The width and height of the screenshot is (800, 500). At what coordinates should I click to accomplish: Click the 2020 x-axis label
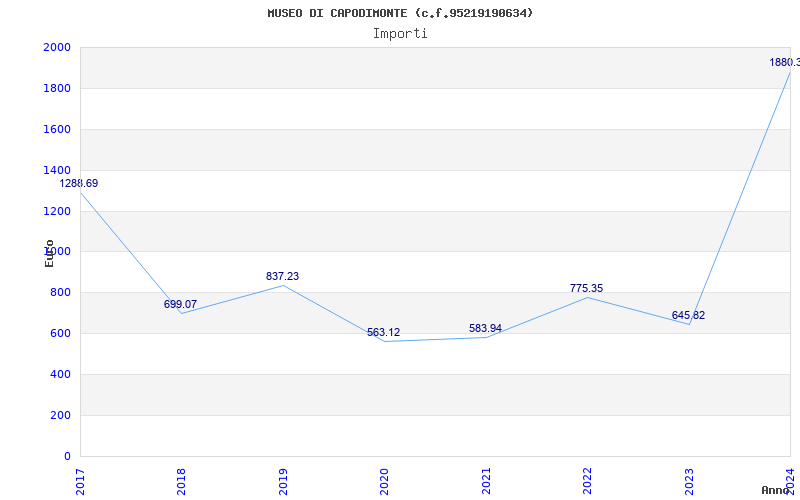[384, 481]
